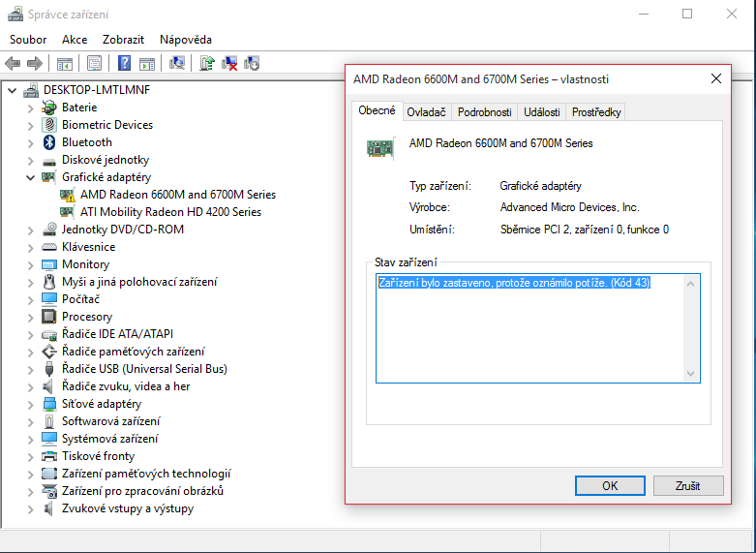Expand the Bluetooth node

tap(30, 142)
